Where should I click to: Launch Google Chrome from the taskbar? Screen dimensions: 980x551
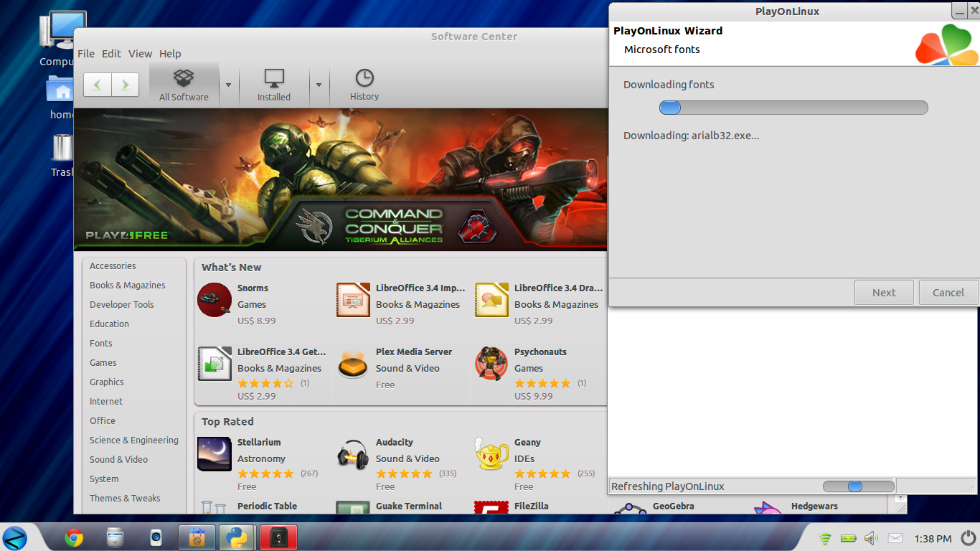73,537
